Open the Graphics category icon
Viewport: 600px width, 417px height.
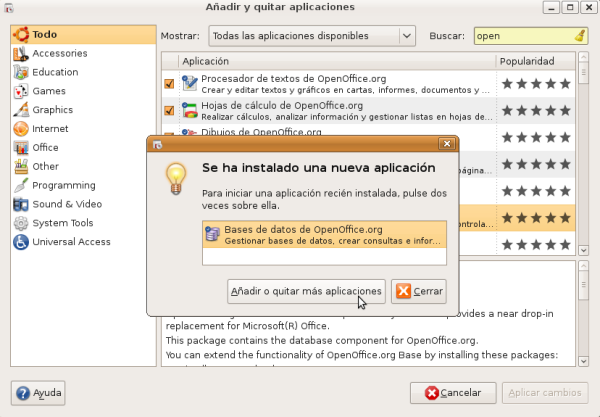coord(20,110)
